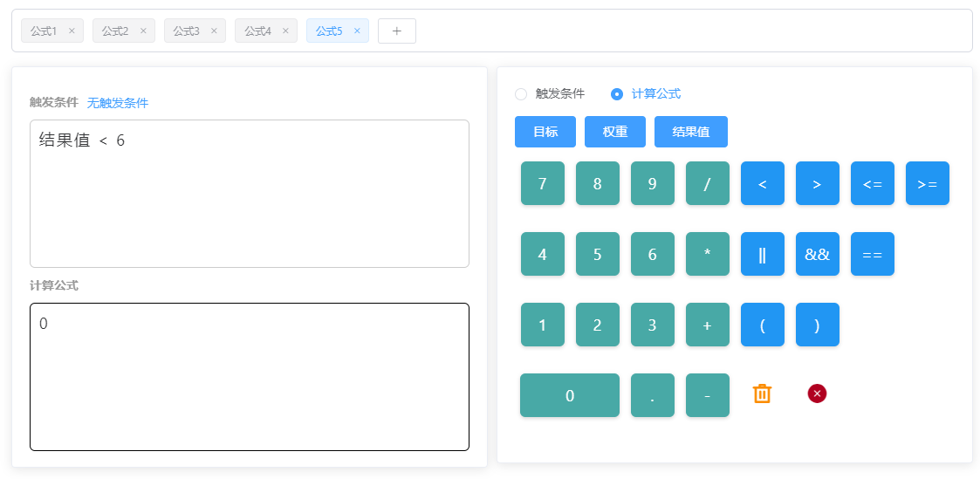The height and width of the screenshot is (479, 980).
Task: Close the 公式1 tab
Action: [x=72, y=31]
